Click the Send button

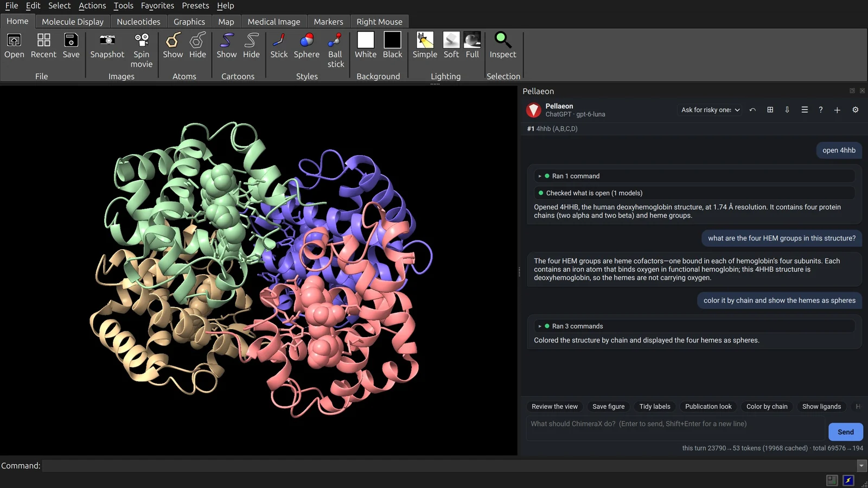click(846, 432)
